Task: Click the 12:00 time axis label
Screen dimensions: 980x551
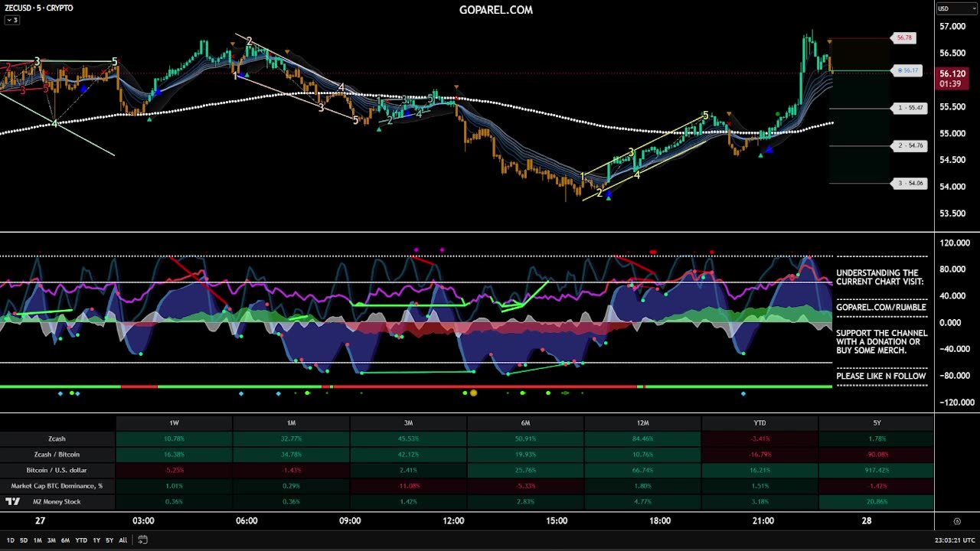Action: pyautogui.click(x=453, y=521)
